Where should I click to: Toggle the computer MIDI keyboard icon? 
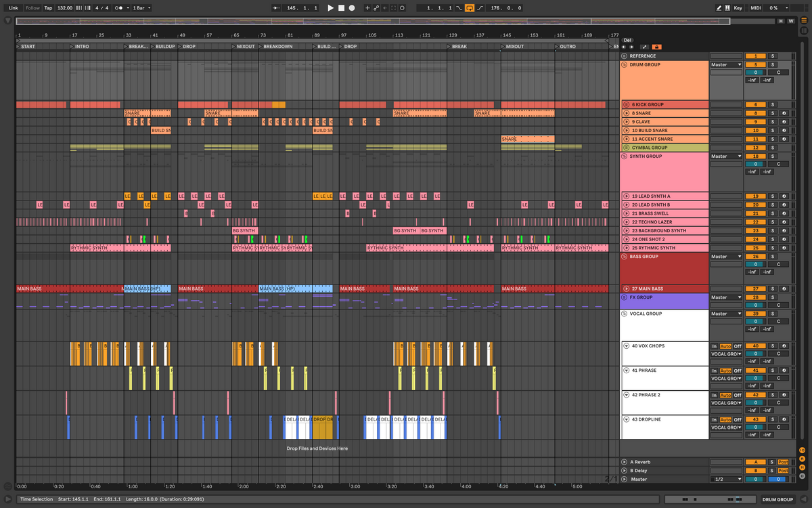point(727,8)
